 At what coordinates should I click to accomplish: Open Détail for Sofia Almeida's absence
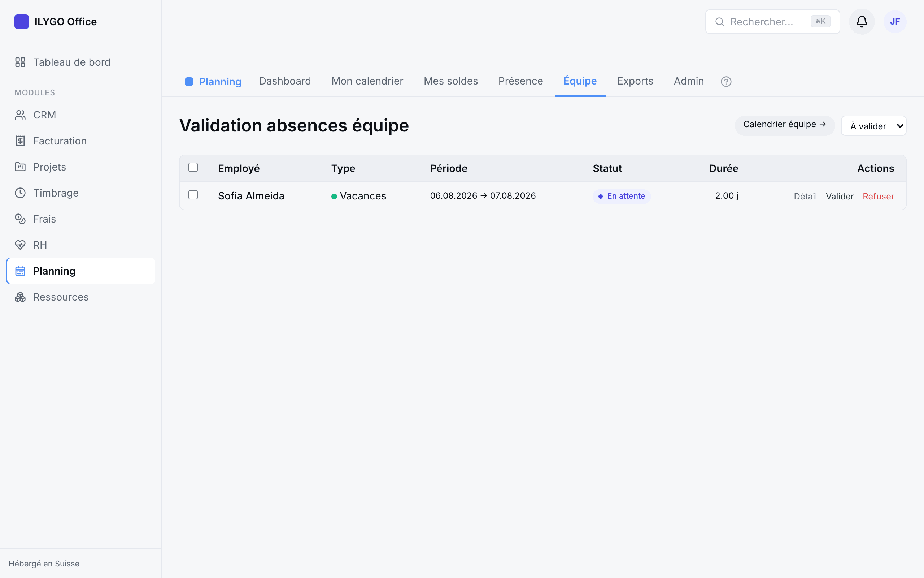click(805, 197)
